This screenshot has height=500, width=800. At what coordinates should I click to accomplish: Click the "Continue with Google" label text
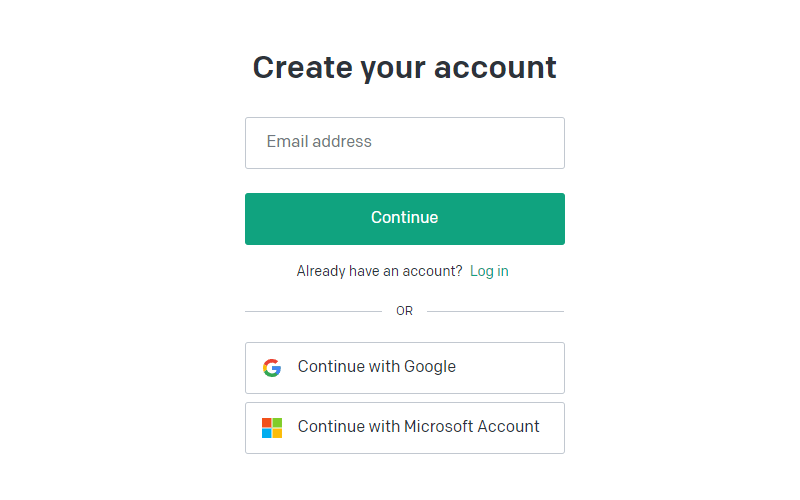click(x=377, y=366)
